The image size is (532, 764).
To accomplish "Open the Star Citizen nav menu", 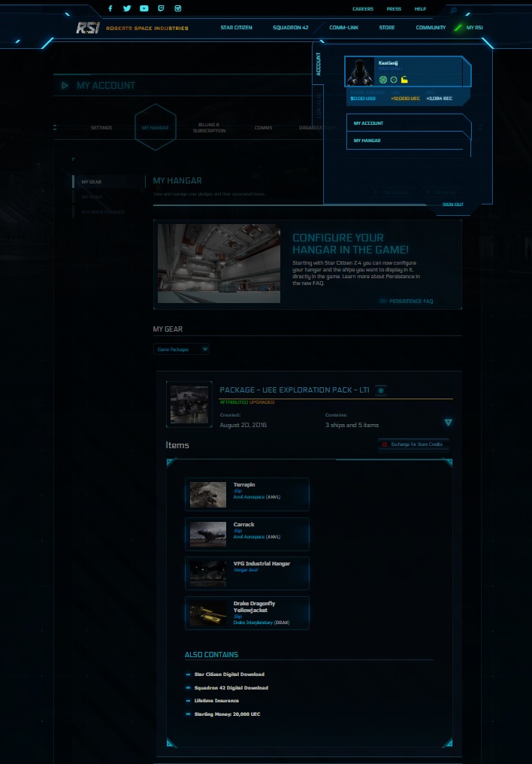I will click(236, 28).
